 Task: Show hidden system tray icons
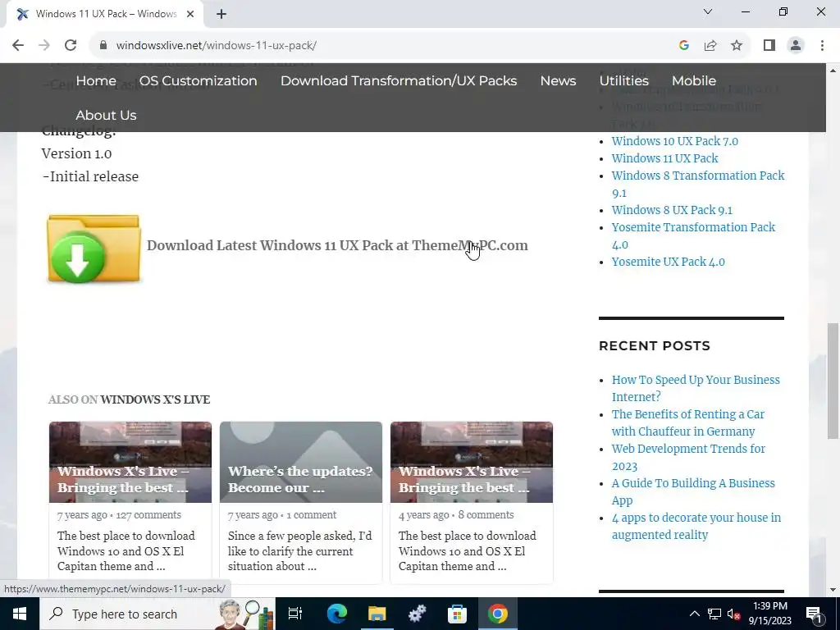[694, 614]
